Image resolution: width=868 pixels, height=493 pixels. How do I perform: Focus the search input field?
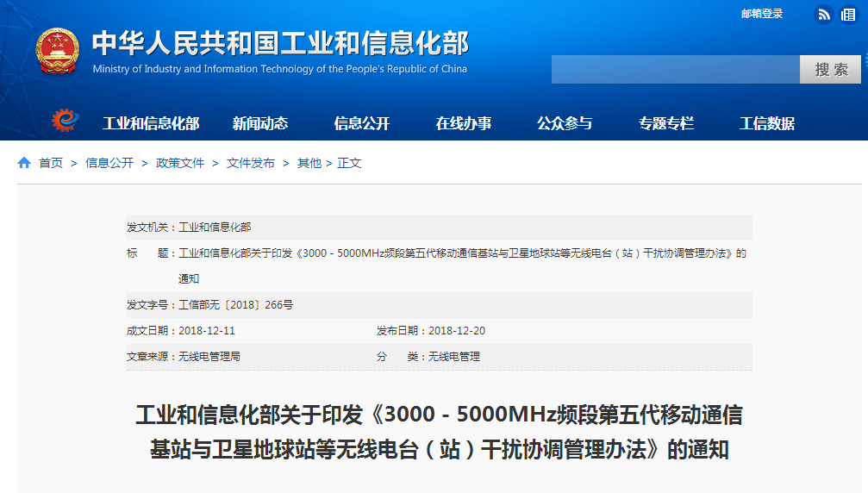tap(676, 69)
